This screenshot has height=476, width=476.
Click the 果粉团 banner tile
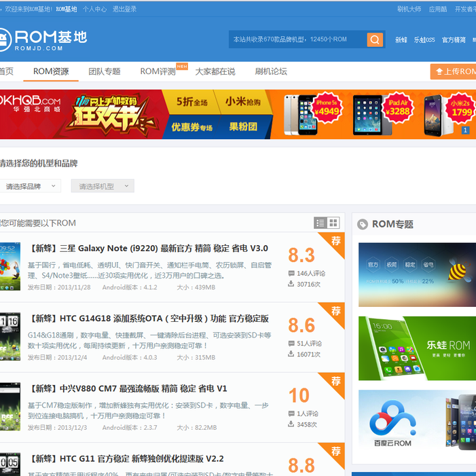tap(244, 126)
